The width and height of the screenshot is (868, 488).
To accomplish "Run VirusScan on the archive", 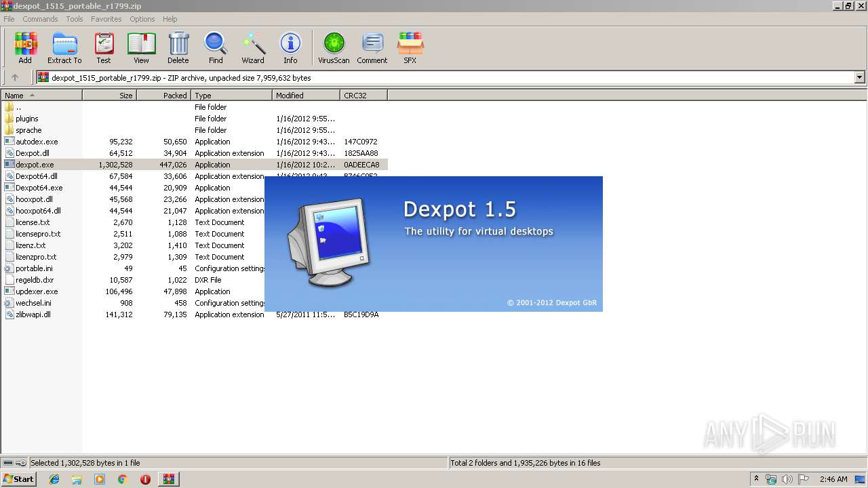I will 334,47.
